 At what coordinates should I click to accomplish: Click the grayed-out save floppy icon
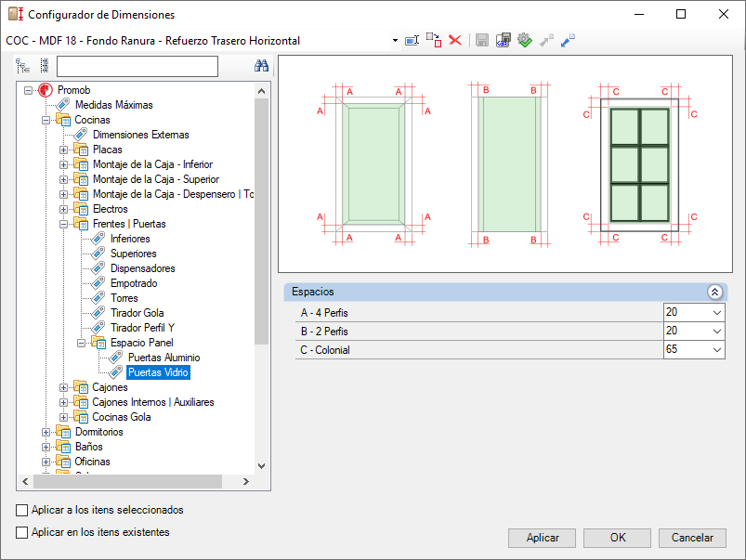(x=482, y=40)
